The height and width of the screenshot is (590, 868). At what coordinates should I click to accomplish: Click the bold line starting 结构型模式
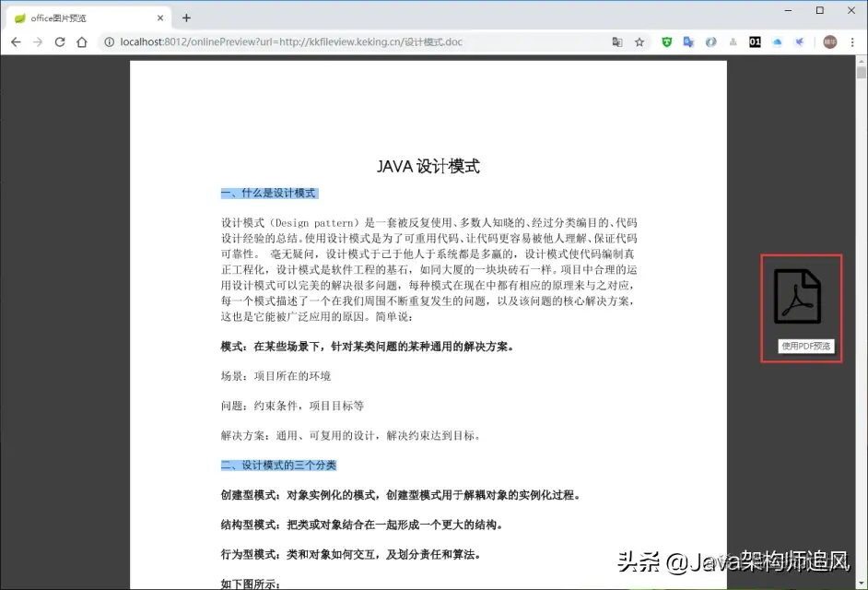[x=362, y=525]
